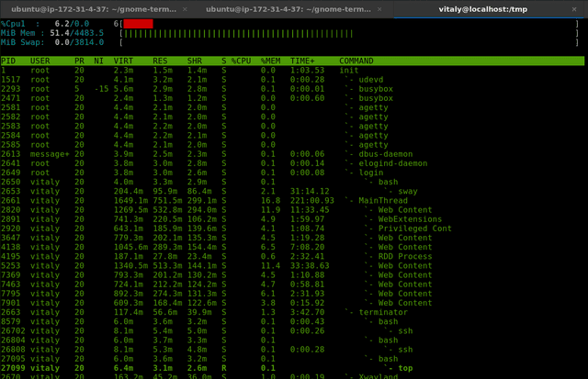The image size is (588, 379).
Task: Select the ssh row with PID 26808
Action: 292,350
